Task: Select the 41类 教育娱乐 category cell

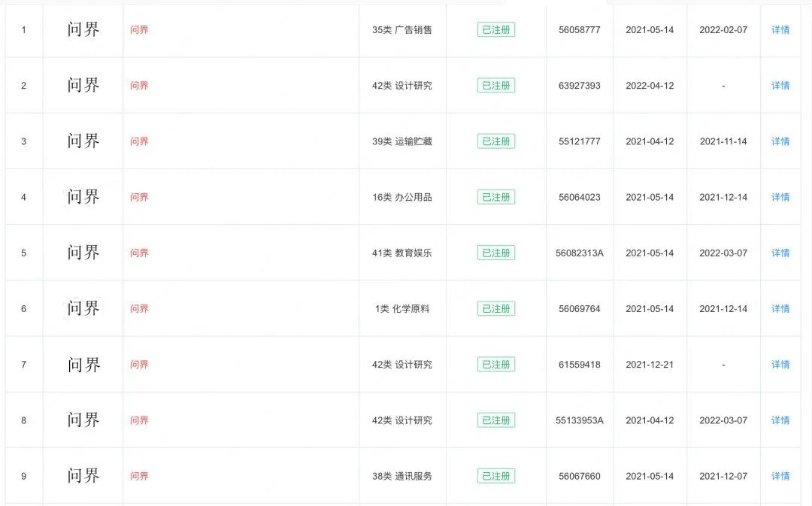Action: coord(402,253)
